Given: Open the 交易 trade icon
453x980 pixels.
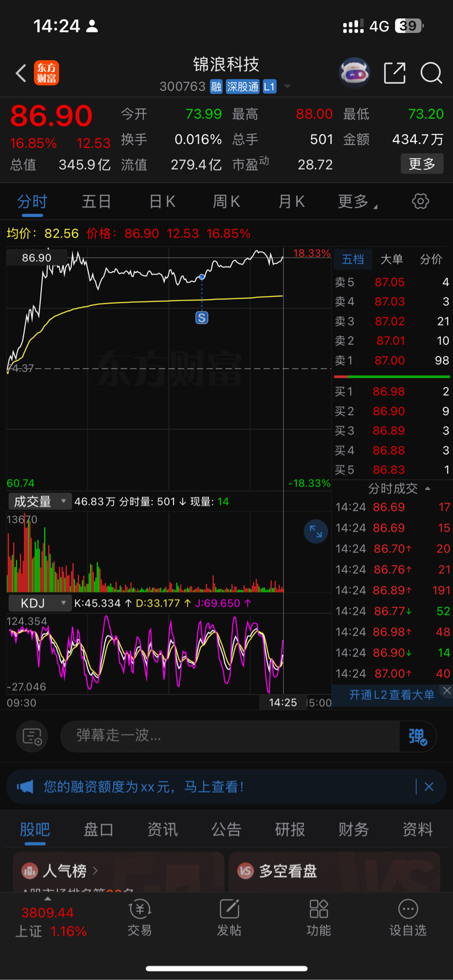Looking at the screenshot, I should point(140,917).
